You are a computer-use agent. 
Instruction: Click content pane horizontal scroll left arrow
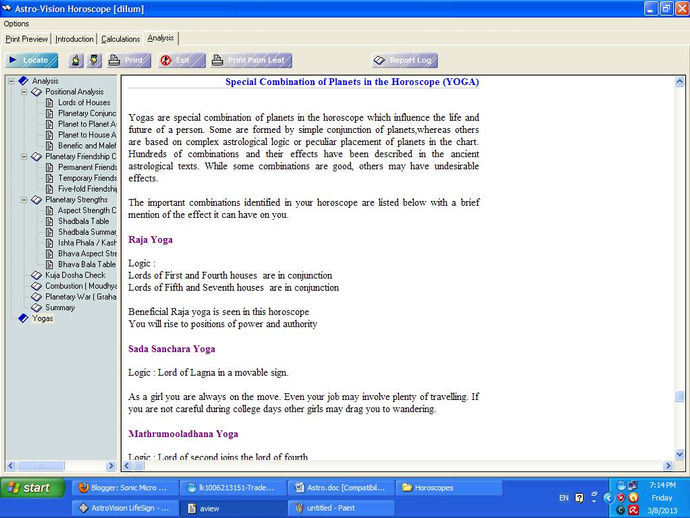point(127,466)
